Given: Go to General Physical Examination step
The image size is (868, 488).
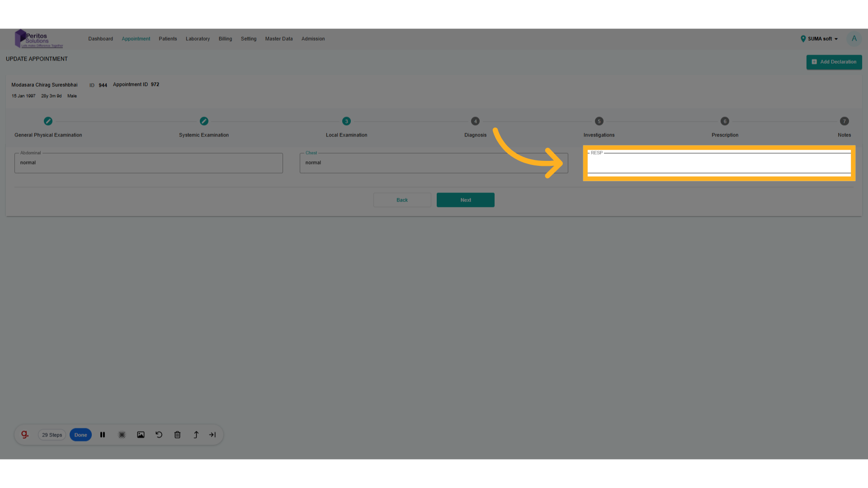Looking at the screenshot, I should (48, 121).
